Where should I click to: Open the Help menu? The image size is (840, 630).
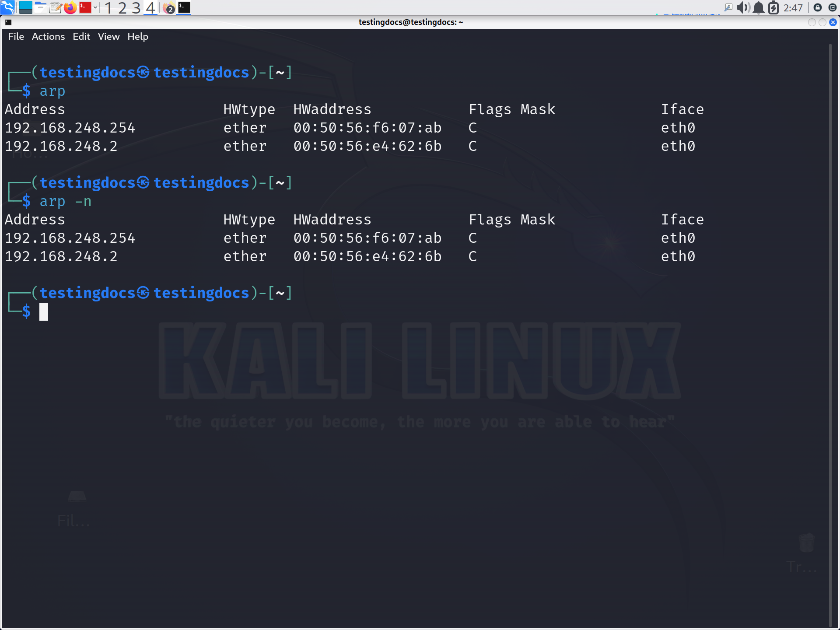138,36
